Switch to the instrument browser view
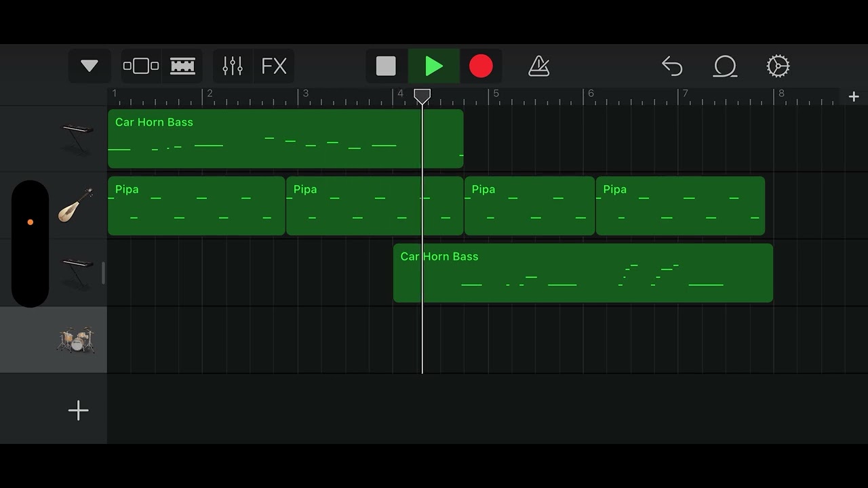Viewport: 868px width, 488px height. [x=141, y=66]
